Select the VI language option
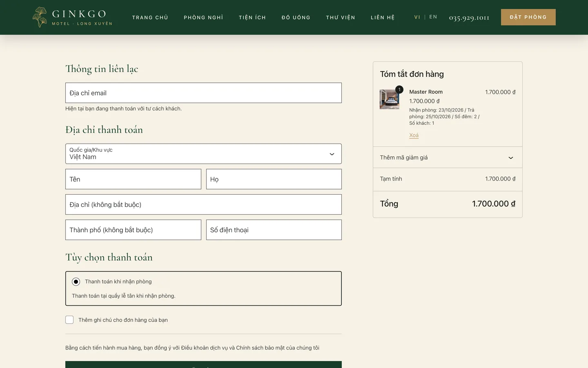The height and width of the screenshot is (368, 588). coord(417,17)
